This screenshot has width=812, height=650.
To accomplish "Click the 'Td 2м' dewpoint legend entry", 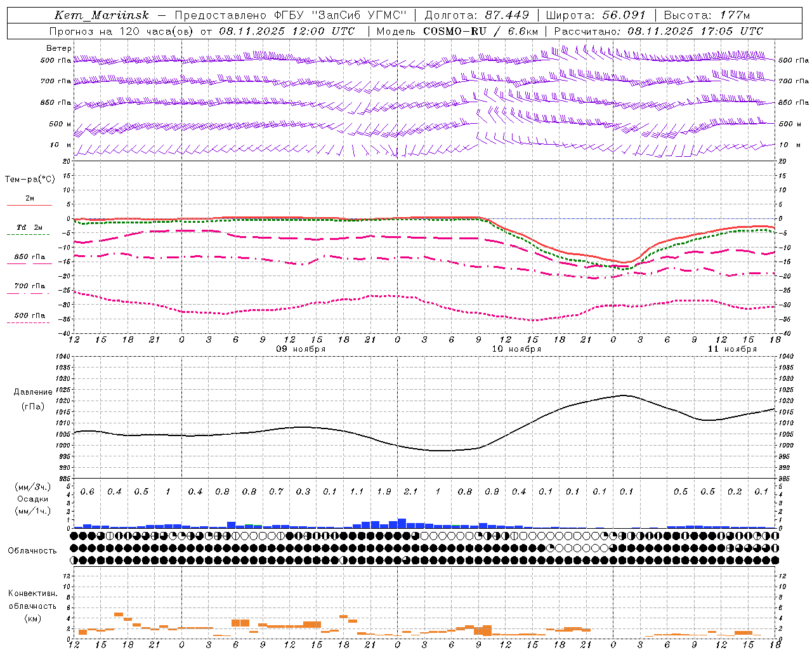I will (x=29, y=227).
